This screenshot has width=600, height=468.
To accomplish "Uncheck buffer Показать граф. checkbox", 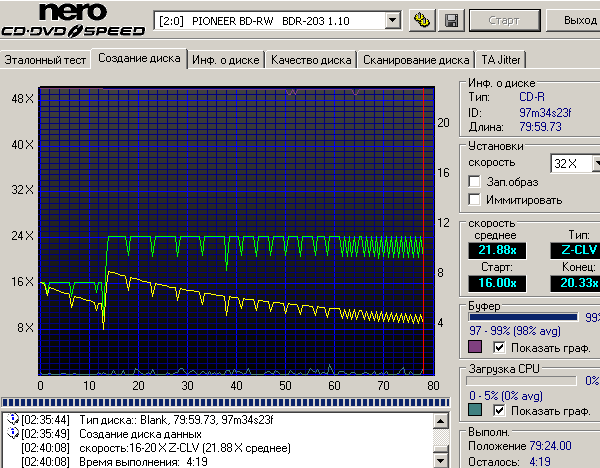I will point(499,346).
